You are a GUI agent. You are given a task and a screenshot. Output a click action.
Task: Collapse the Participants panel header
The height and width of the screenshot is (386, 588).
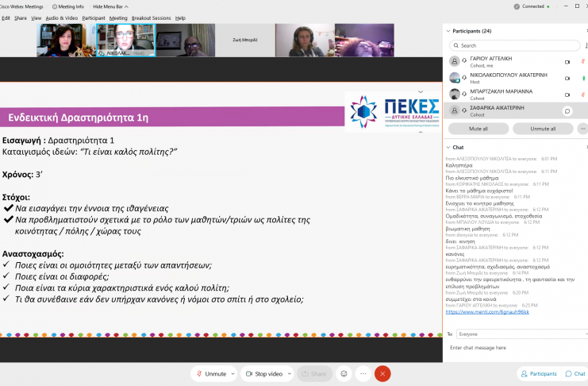[448, 31]
